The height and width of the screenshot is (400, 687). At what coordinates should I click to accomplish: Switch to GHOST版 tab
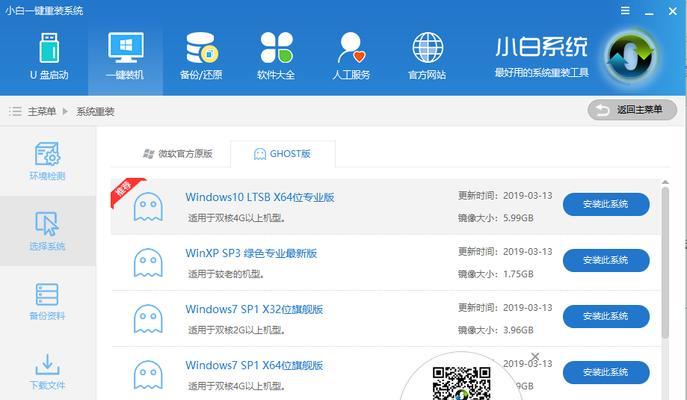pyautogui.click(x=283, y=154)
